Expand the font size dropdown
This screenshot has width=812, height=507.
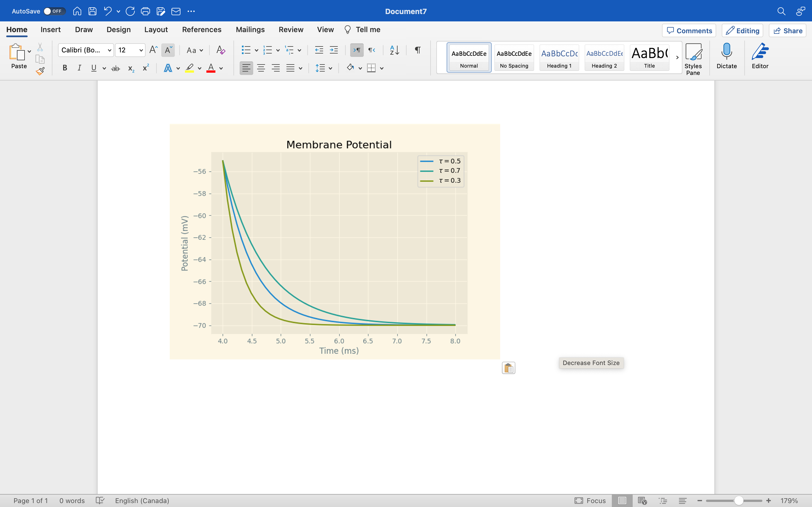coord(141,50)
